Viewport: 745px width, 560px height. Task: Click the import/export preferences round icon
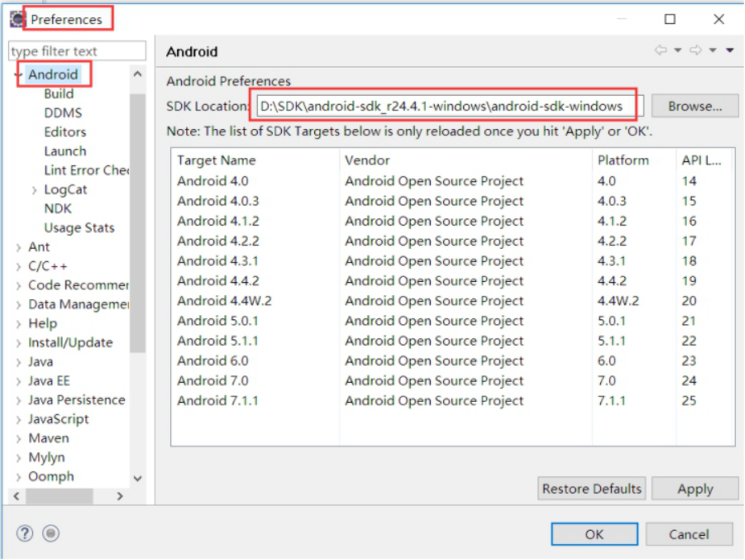[x=51, y=533]
